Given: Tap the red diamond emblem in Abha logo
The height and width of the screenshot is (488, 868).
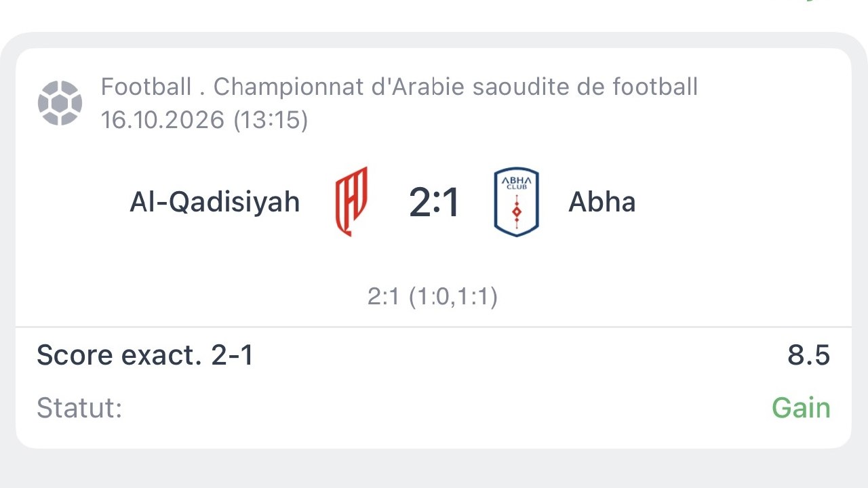Looking at the screenshot, I should [517, 211].
